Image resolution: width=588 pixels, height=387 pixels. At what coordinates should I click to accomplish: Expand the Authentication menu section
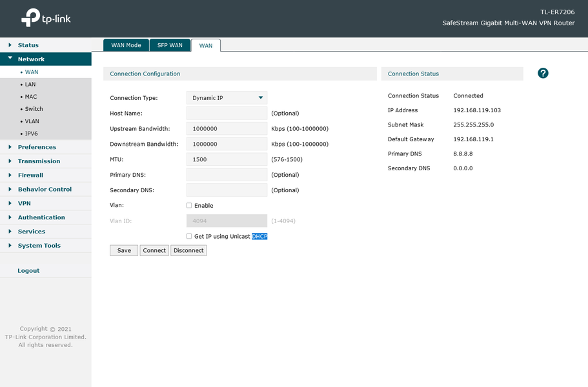coord(46,217)
